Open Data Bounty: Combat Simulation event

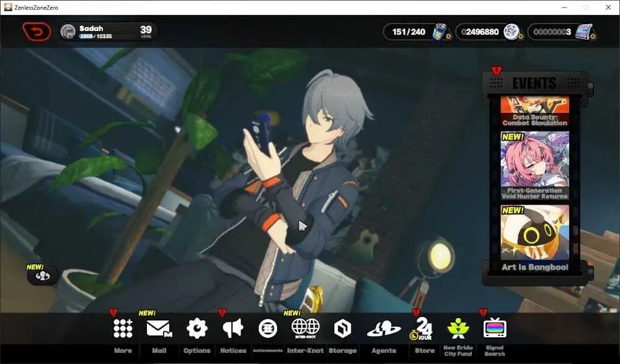[x=534, y=111]
